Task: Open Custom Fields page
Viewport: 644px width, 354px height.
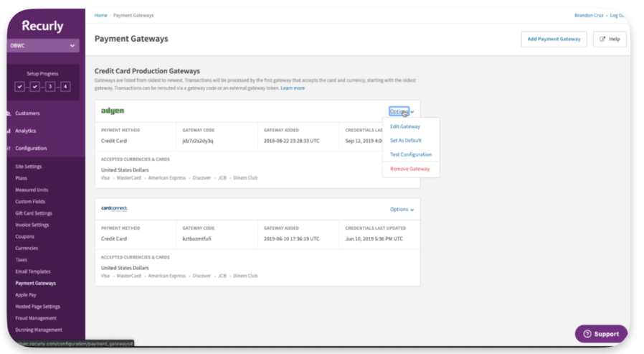Action: point(30,202)
